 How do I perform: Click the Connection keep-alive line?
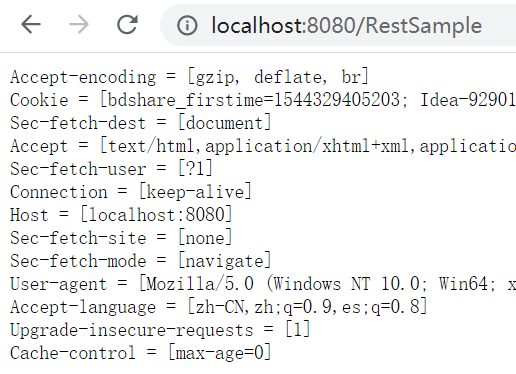tap(131, 192)
